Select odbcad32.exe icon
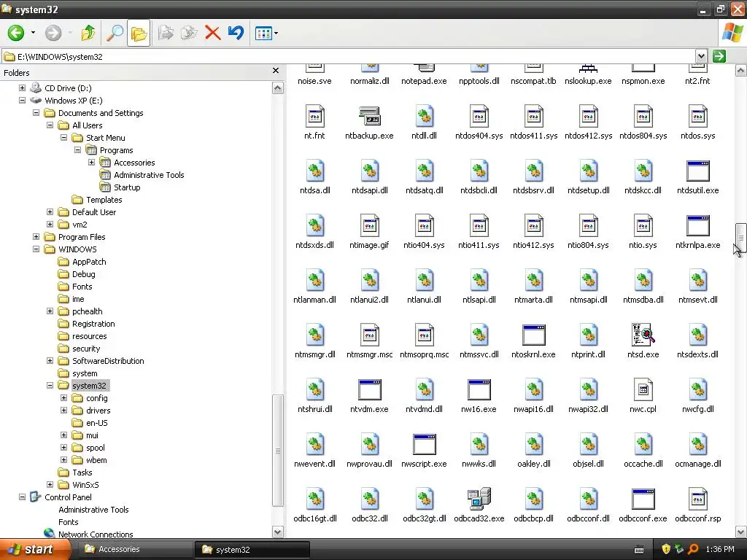The image size is (747, 560). pos(479,499)
